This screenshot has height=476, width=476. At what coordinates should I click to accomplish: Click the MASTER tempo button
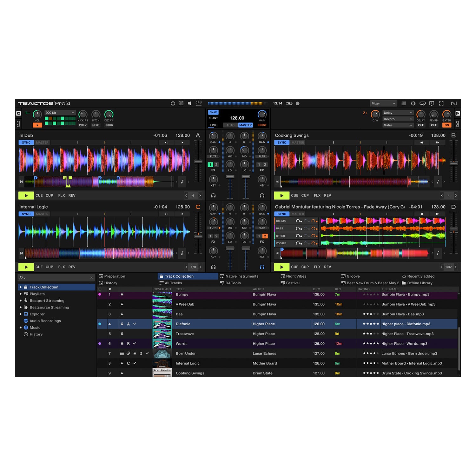pos(245,125)
